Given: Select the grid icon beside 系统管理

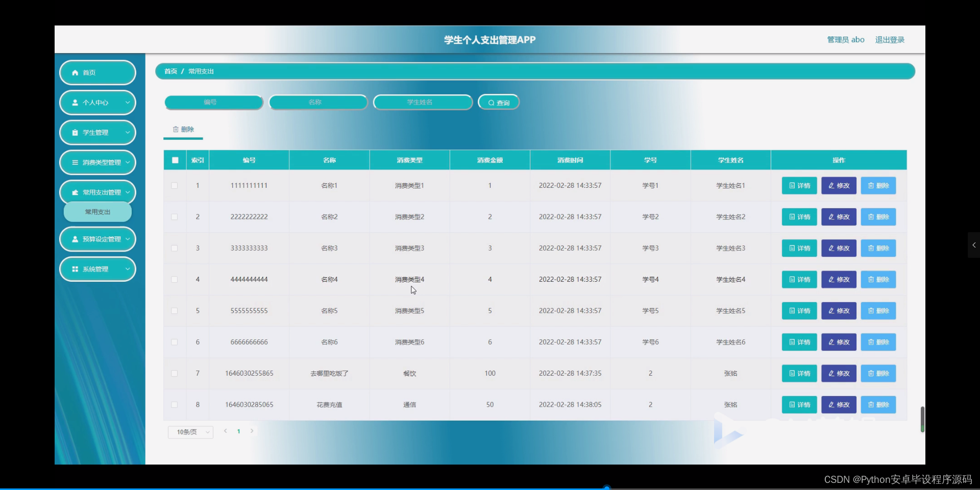Looking at the screenshot, I should tap(75, 269).
